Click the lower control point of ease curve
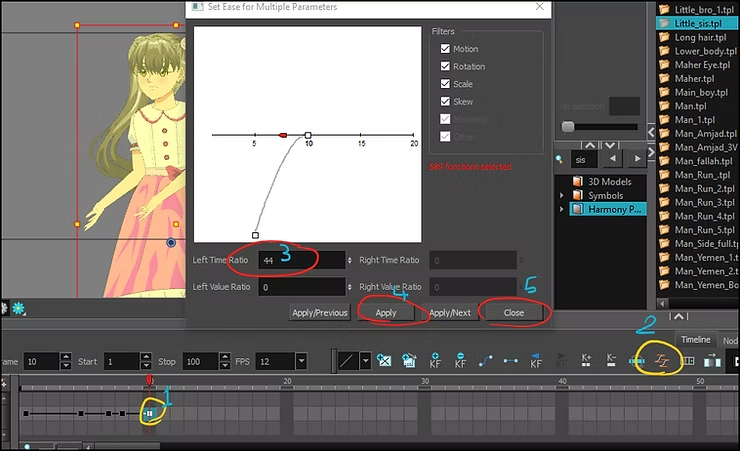Viewport: 740px width, 451px height. [x=255, y=235]
